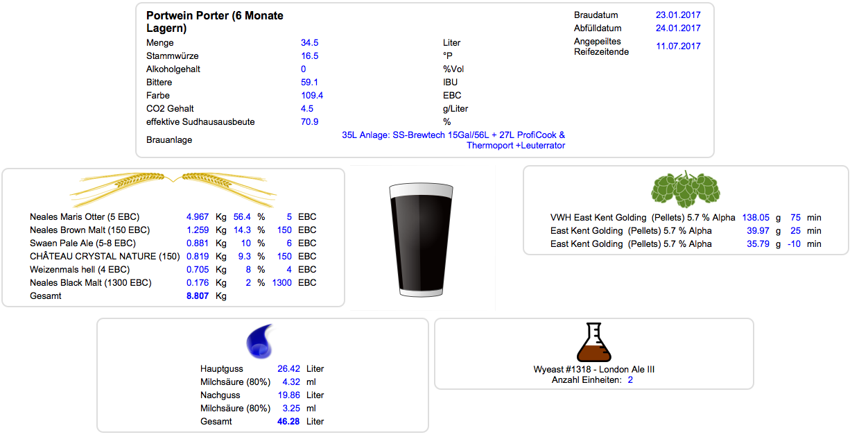Click the dark beer glass image
The width and height of the screenshot is (868, 437).
pyautogui.click(x=422, y=240)
